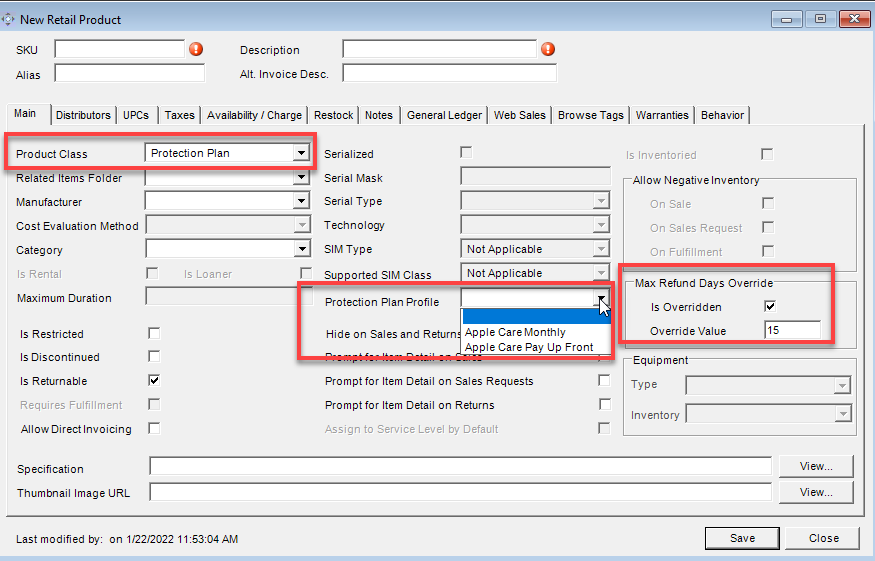
Task: Switch to the Restock tab
Action: [x=333, y=115]
